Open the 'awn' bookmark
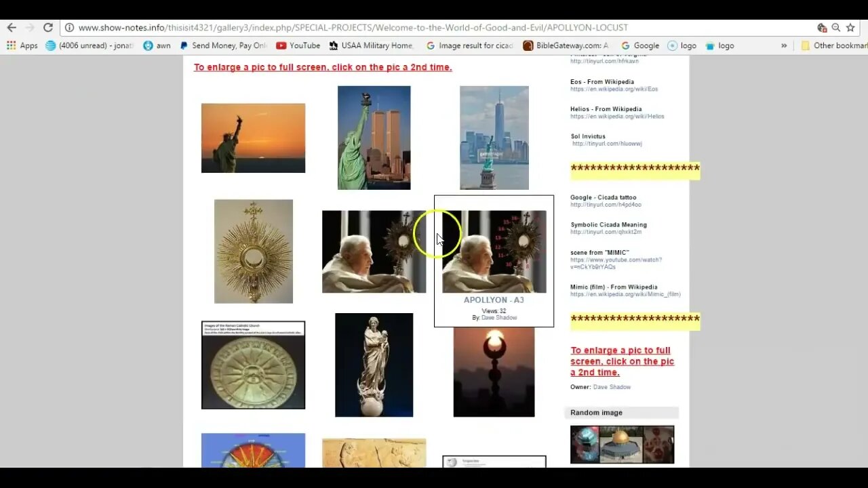The height and width of the screenshot is (488, 868). (x=157, y=45)
